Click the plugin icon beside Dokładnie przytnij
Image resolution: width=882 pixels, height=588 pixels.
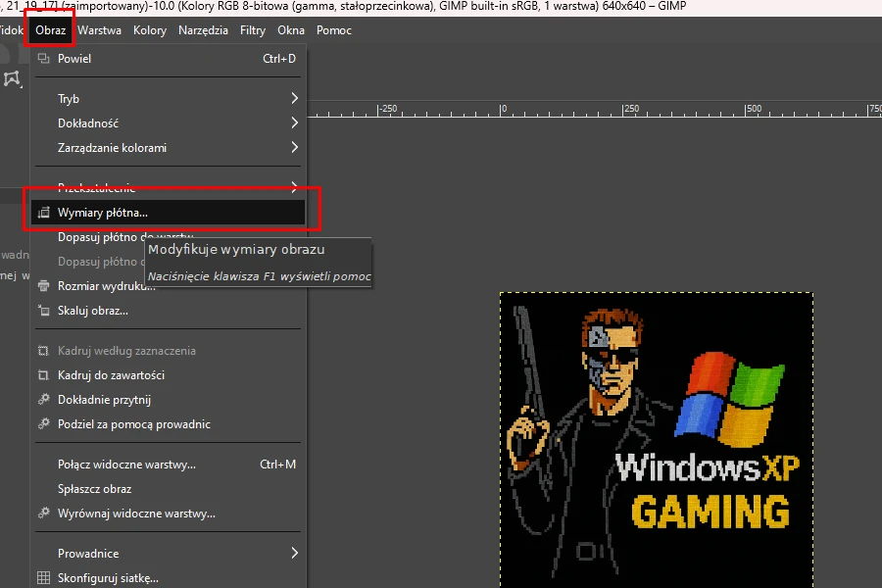[x=43, y=400]
